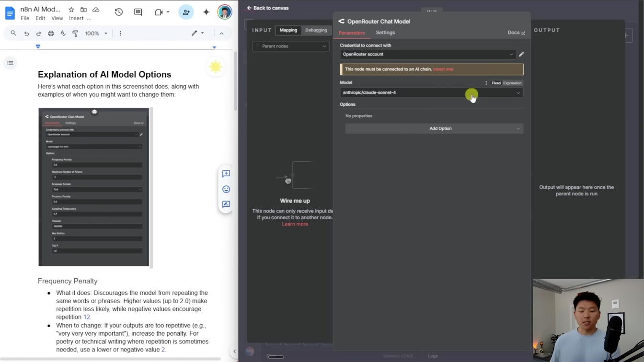Click the Insert one link
The image size is (644, 362).
443,69
